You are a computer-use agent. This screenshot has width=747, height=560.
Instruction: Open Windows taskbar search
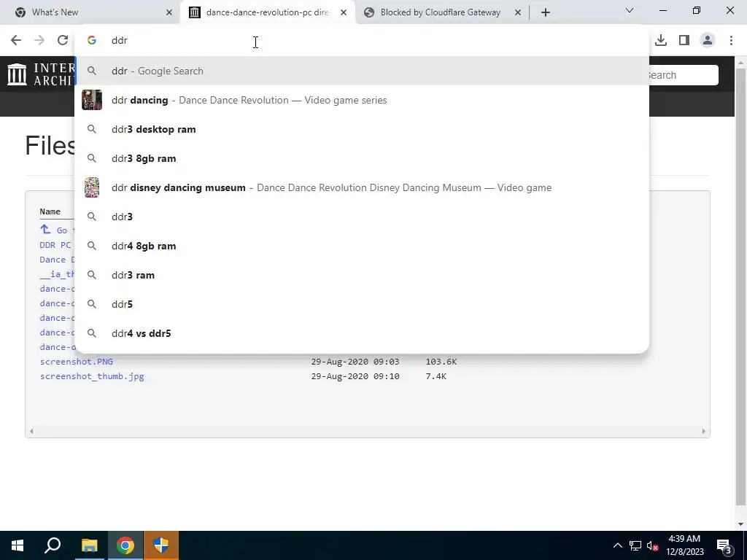[x=53, y=545]
